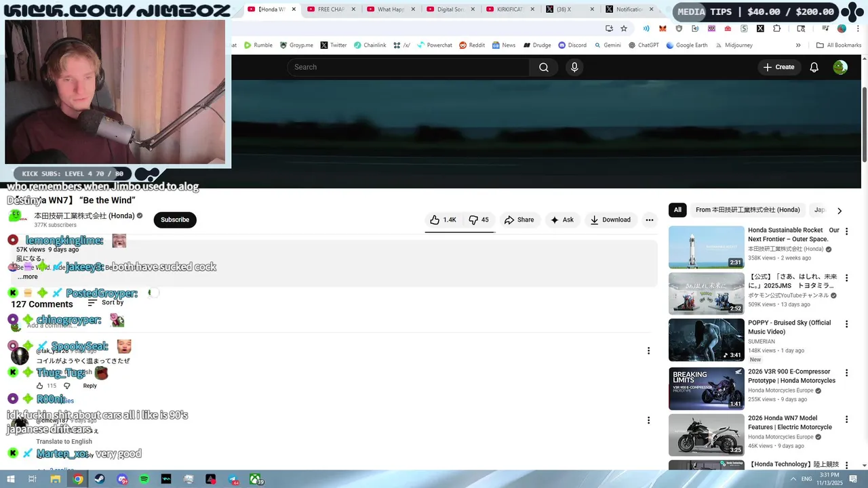The image size is (868, 488).
Task: Reply to the comment with 115 likes
Action: pos(90,386)
